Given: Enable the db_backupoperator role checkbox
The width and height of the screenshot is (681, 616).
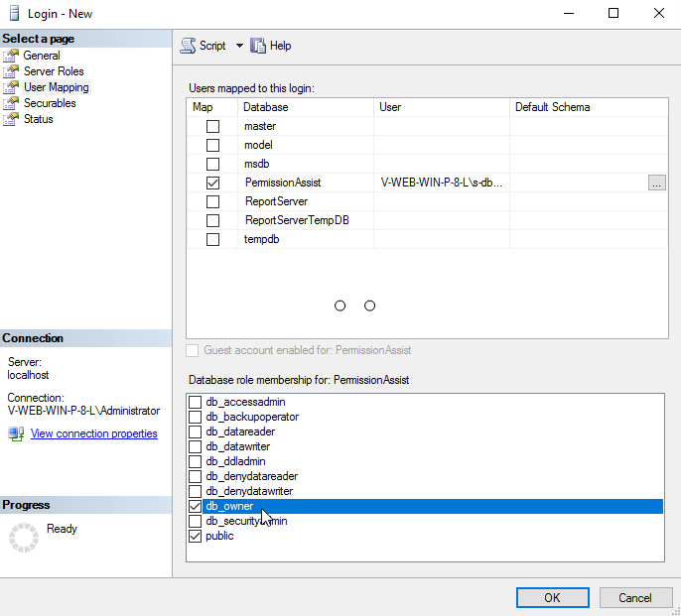Looking at the screenshot, I should [195, 417].
